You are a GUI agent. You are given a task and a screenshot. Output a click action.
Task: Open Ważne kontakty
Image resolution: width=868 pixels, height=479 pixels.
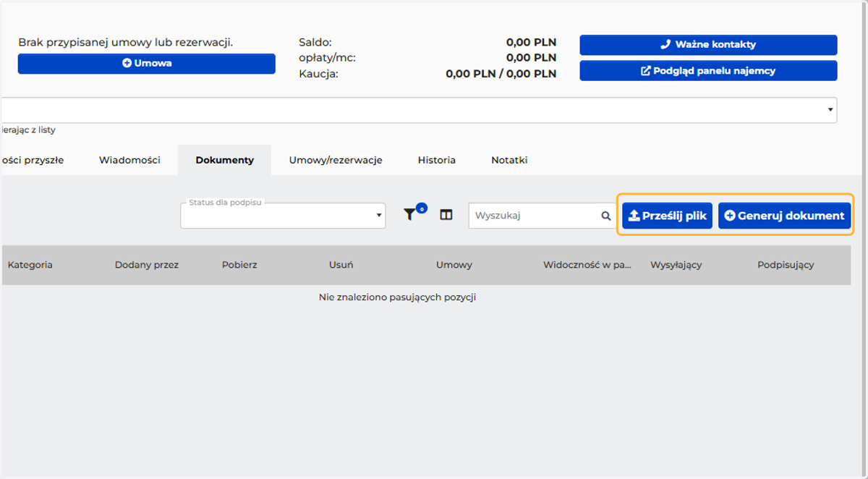click(708, 45)
